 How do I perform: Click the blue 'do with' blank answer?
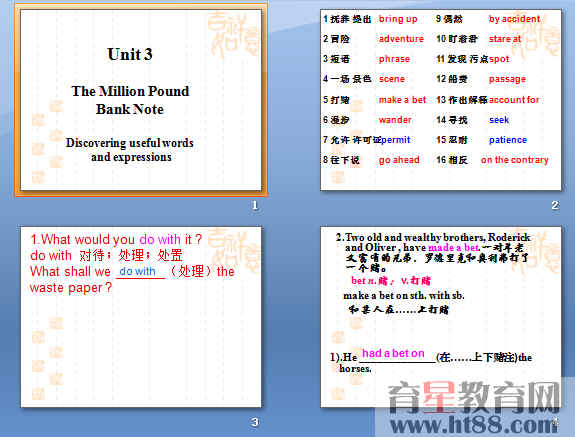click(x=138, y=271)
